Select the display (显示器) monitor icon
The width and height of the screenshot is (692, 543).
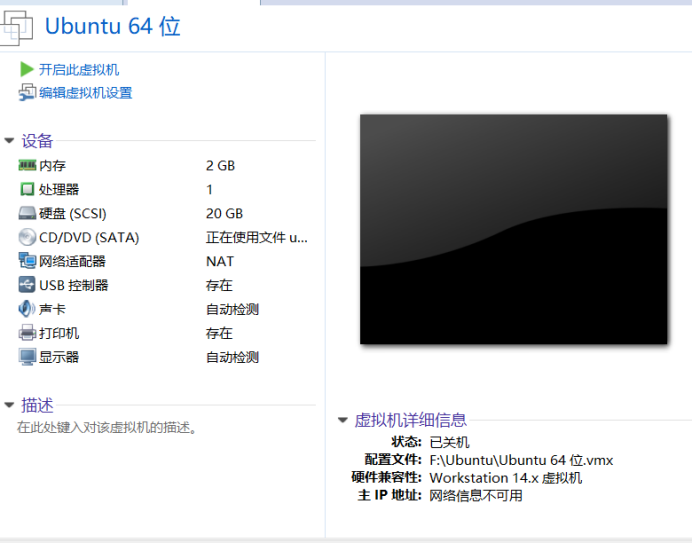[27, 357]
